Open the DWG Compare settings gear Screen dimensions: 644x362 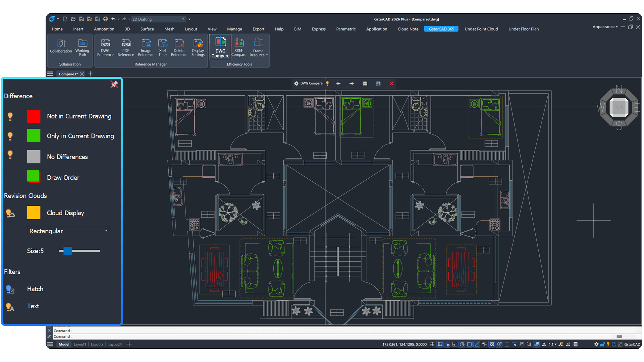pos(296,83)
